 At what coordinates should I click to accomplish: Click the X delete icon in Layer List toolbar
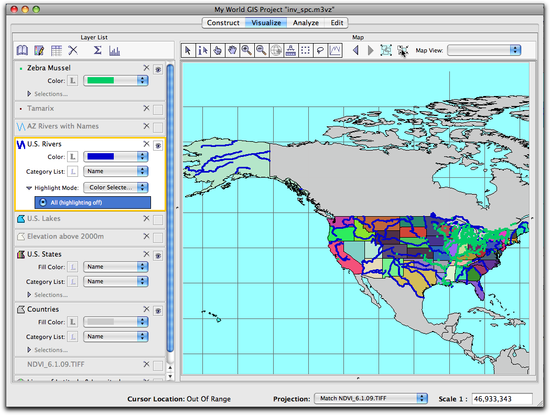[73, 51]
